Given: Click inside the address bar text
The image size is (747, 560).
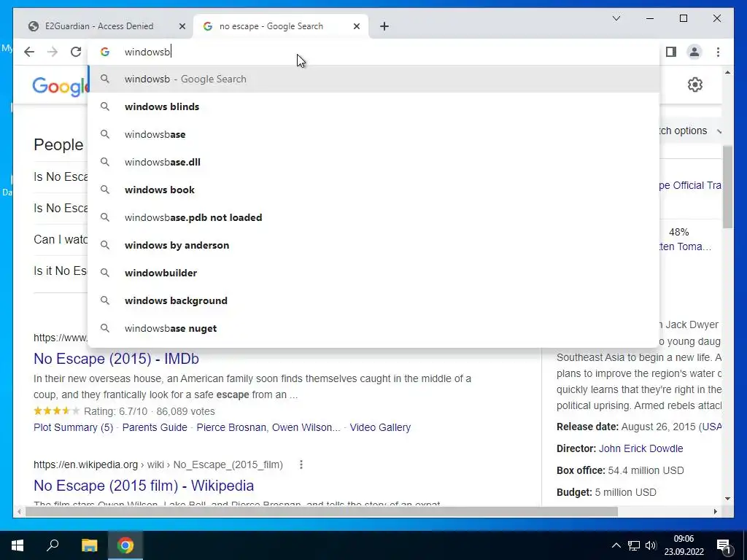Looking at the screenshot, I should point(147,52).
